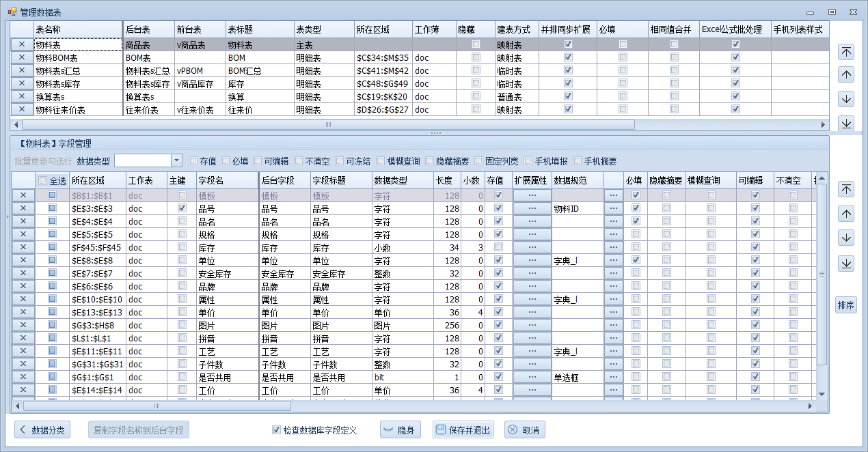868x452 pixels.
Task: Check the 全选 select-all checkbox
Action: click(x=43, y=181)
